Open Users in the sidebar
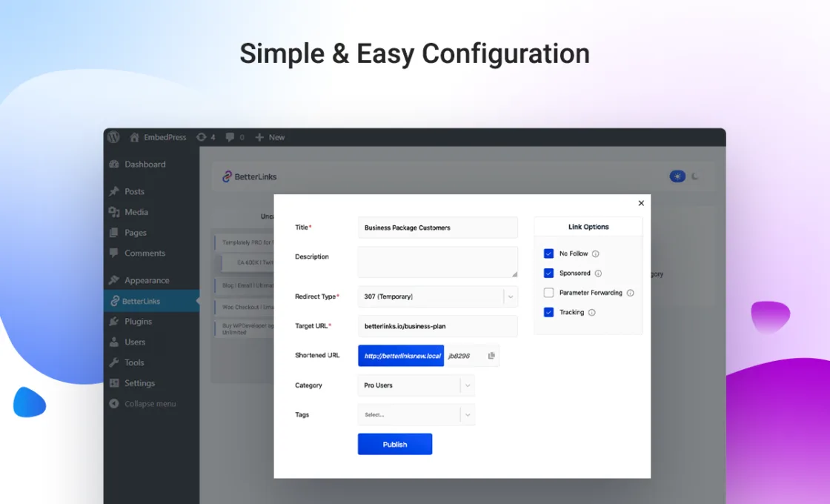The image size is (830, 504). 135,342
